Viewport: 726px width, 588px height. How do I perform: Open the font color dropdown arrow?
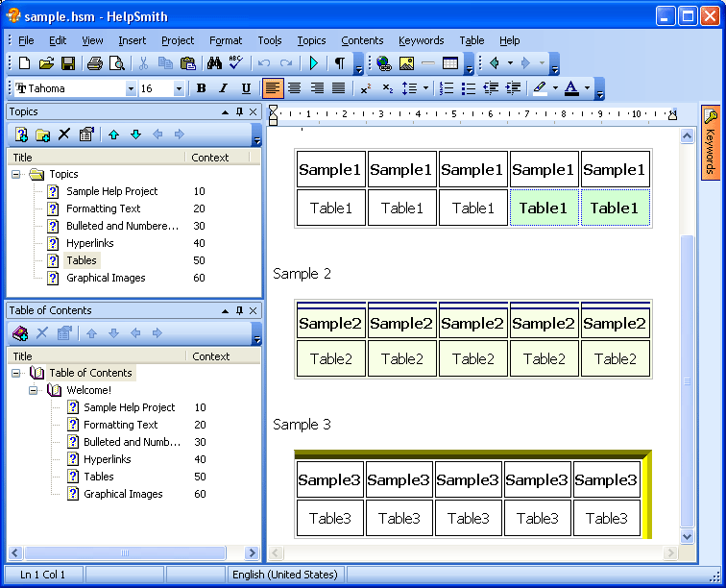point(587,88)
